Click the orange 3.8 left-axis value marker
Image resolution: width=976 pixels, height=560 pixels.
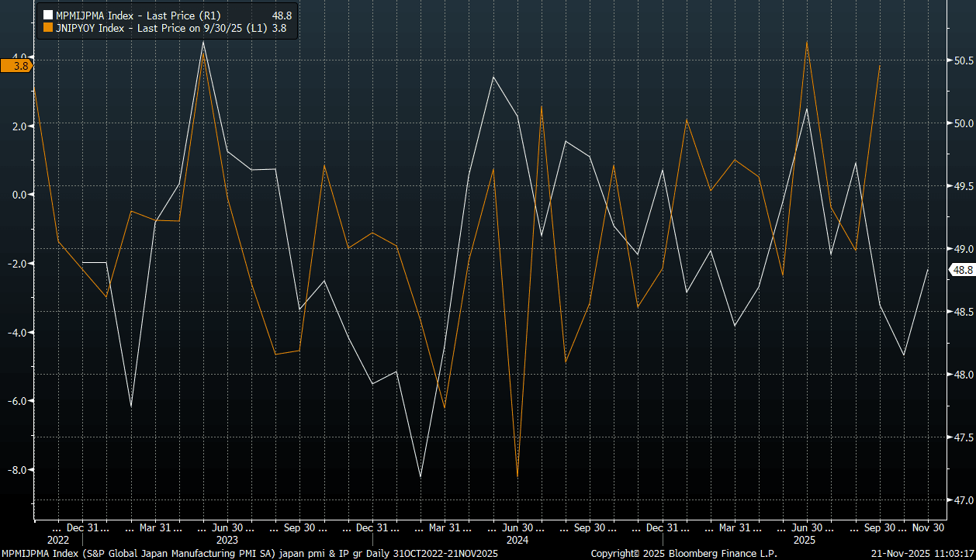(16, 67)
